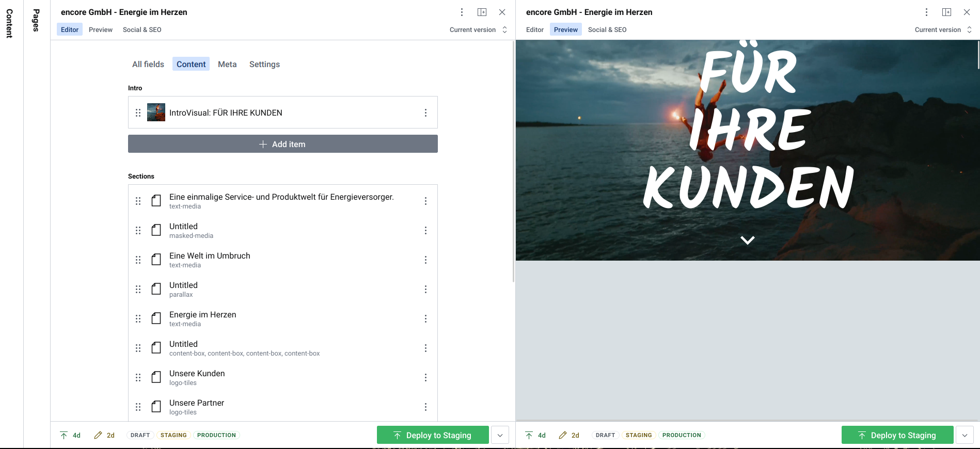Image resolution: width=980 pixels, height=449 pixels.
Task: Open Untitled content-box section
Action: point(244,348)
